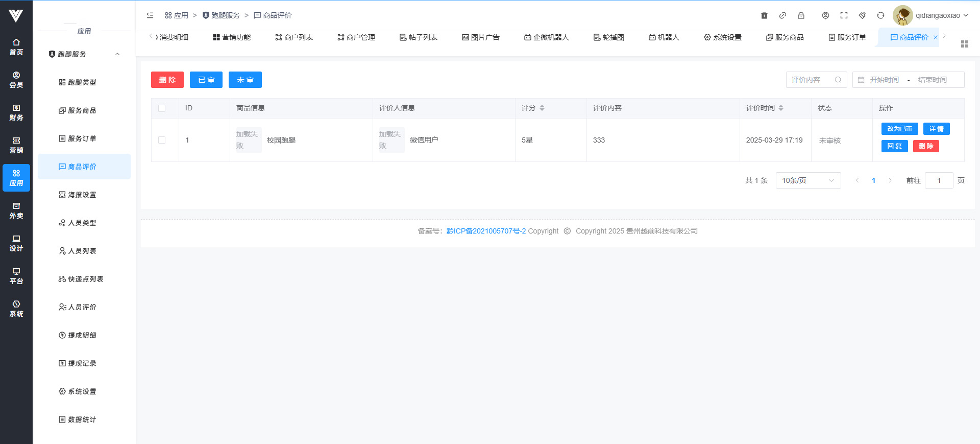Check the row checkbox for ID 1
Image resolution: width=980 pixels, height=444 pixels.
(162, 140)
